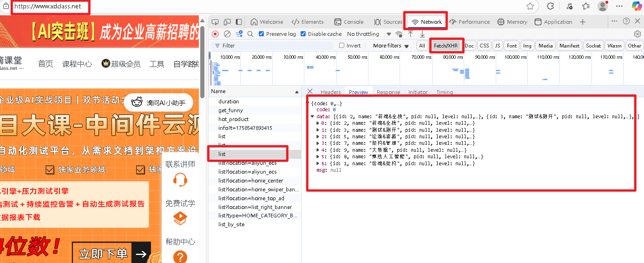Switch to the Headers tab
The image size is (644, 263).
tap(330, 92)
